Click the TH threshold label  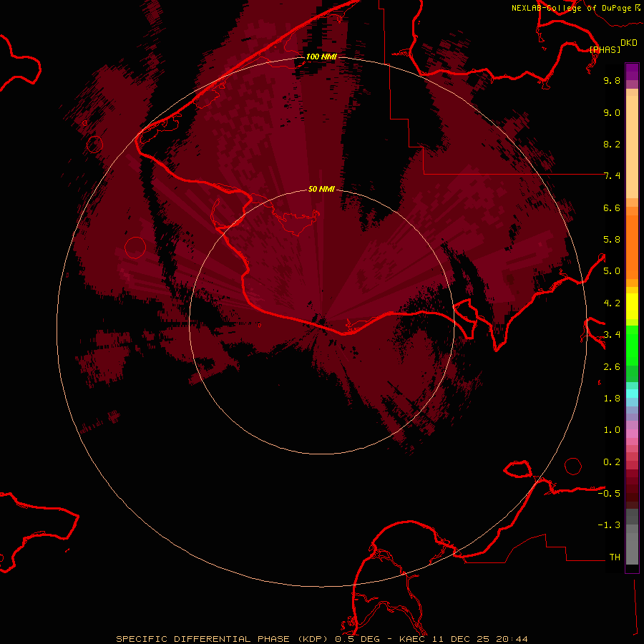[x=615, y=557]
